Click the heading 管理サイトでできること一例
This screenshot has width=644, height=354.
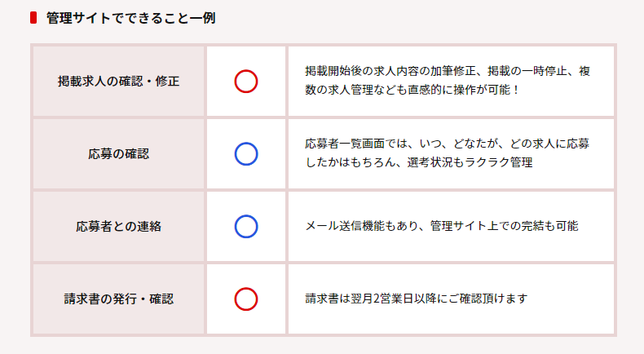[130, 18]
